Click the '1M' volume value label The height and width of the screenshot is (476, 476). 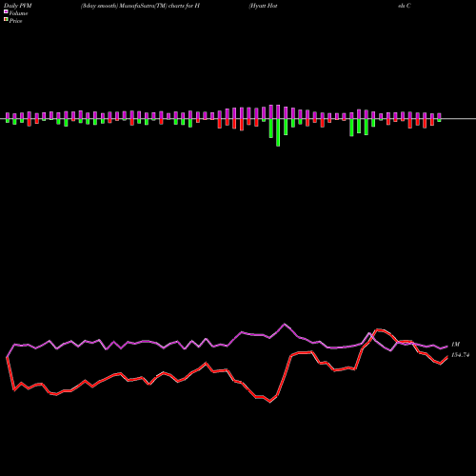pos(455,345)
